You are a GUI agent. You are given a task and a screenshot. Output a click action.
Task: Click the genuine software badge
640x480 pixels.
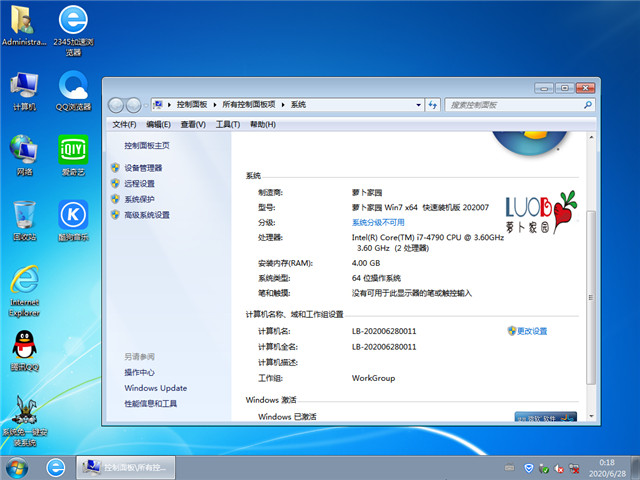[x=546, y=416]
